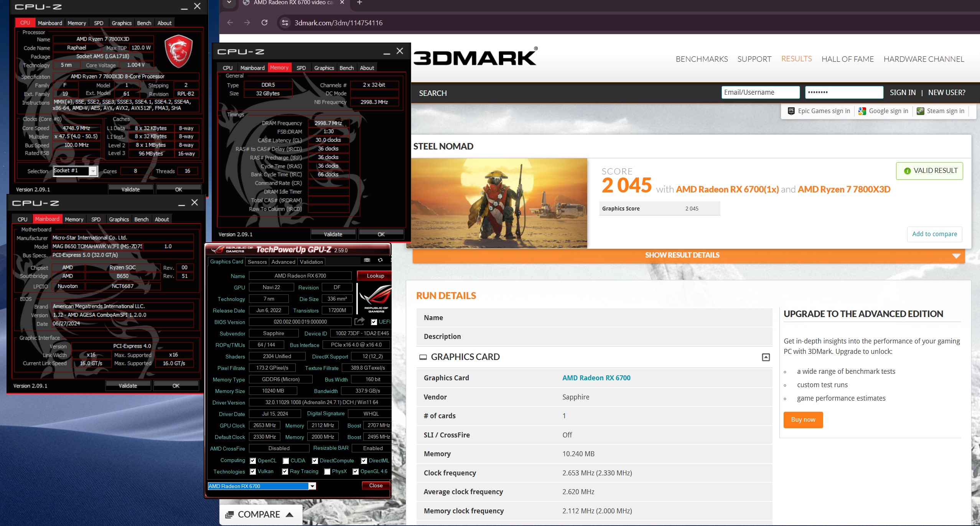980x526 pixels.
Task: Click the monitor icon beside GRAPHICS CARD heading
Action: click(x=423, y=357)
